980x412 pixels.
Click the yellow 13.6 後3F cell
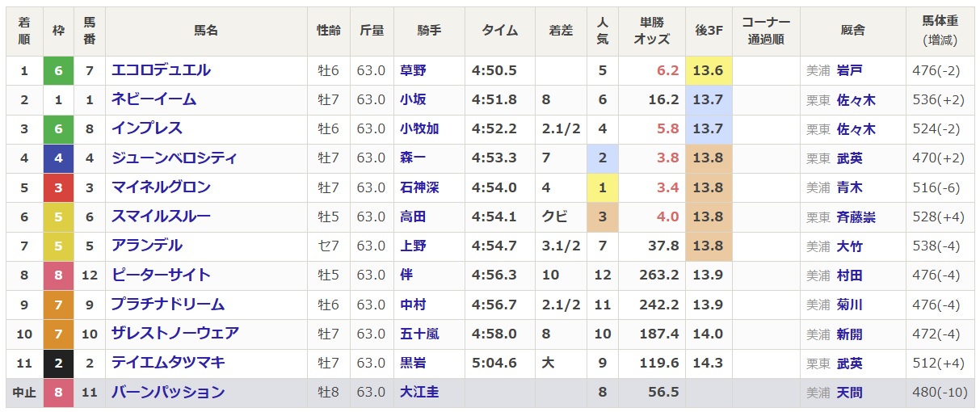coord(709,70)
